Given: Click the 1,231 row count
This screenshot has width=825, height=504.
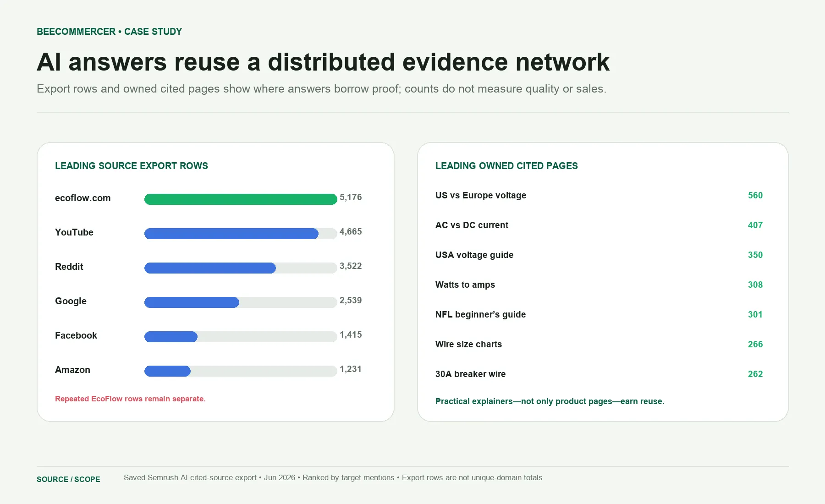Looking at the screenshot, I should point(351,369).
